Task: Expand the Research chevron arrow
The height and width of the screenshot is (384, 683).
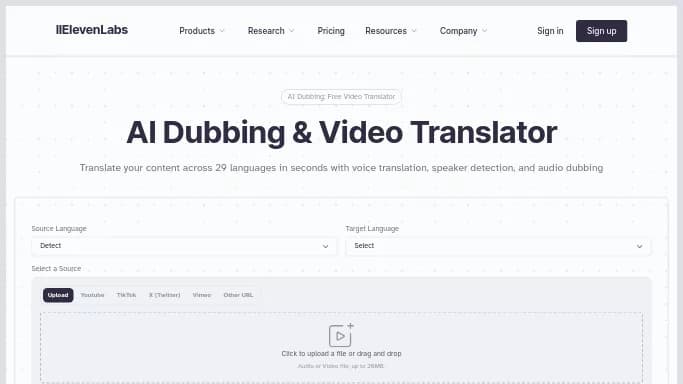Action: (292, 31)
